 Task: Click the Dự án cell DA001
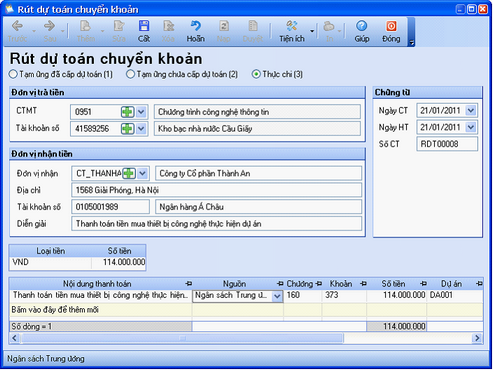click(455, 295)
